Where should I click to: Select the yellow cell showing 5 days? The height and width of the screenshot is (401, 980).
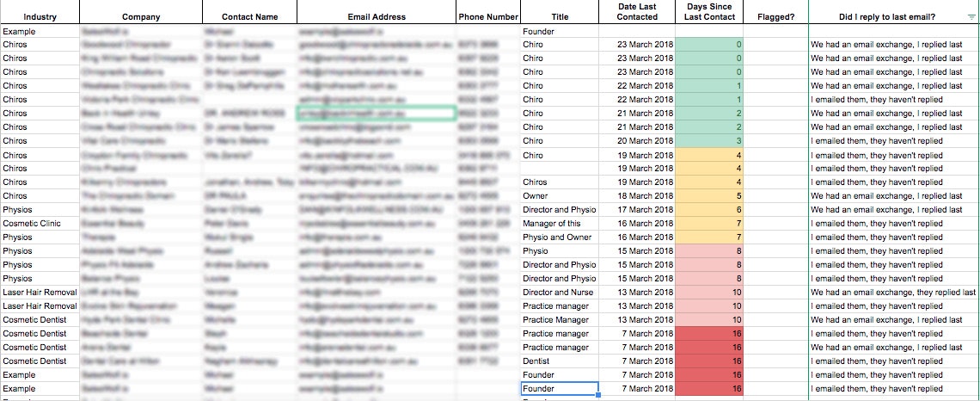pos(709,196)
